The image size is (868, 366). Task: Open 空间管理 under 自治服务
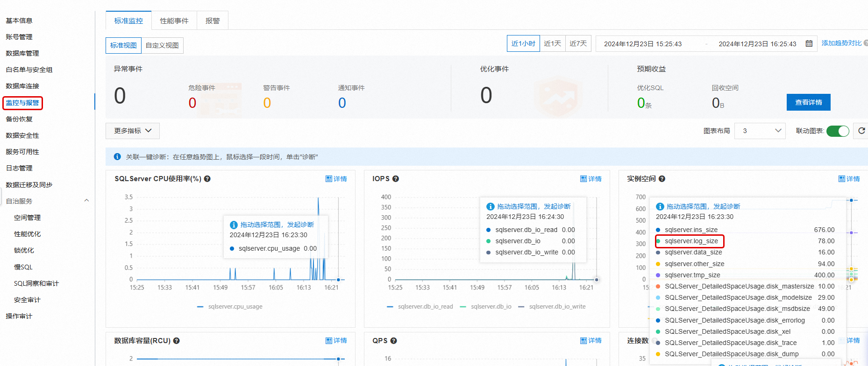[27, 218]
